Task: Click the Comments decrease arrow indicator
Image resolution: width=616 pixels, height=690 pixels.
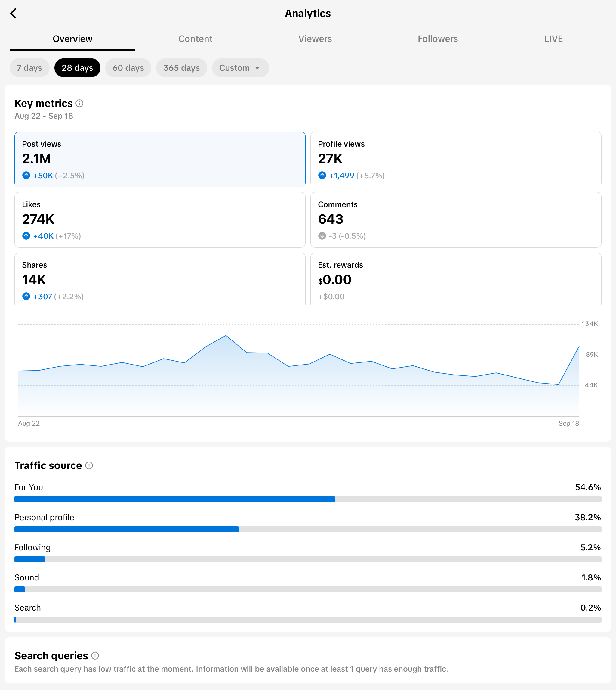Action: pos(322,236)
